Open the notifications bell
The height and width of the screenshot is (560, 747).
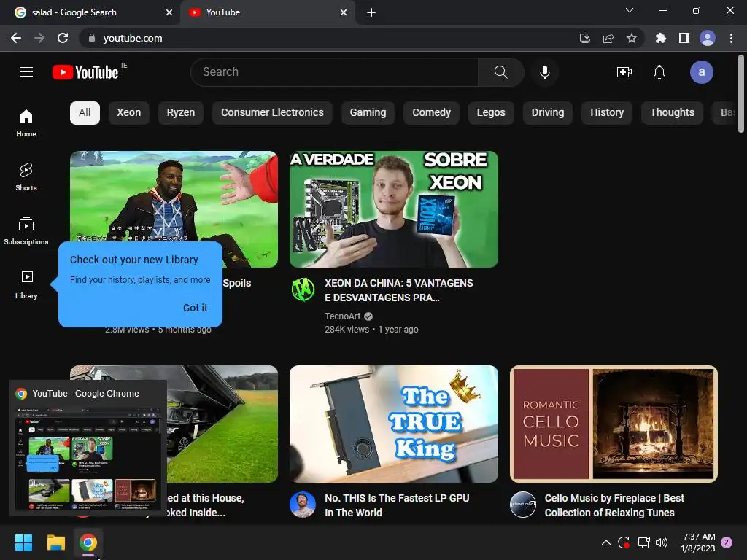(x=659, y=72)
